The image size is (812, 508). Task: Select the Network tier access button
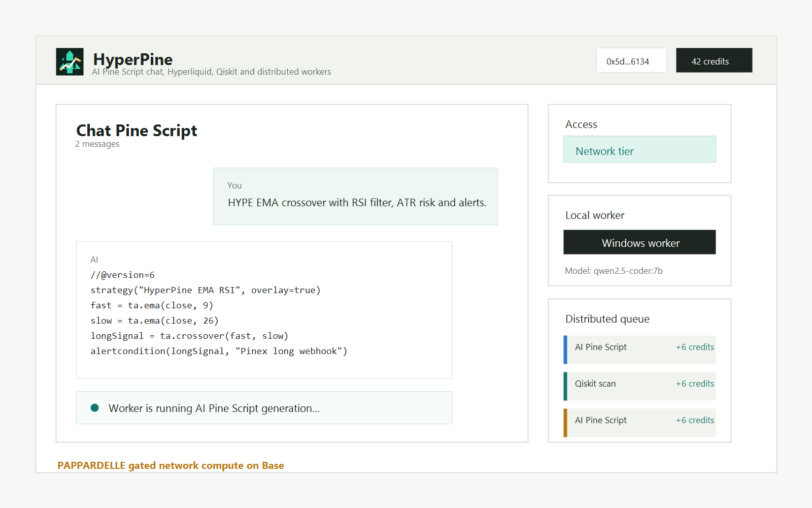click(x=639, y=149)
